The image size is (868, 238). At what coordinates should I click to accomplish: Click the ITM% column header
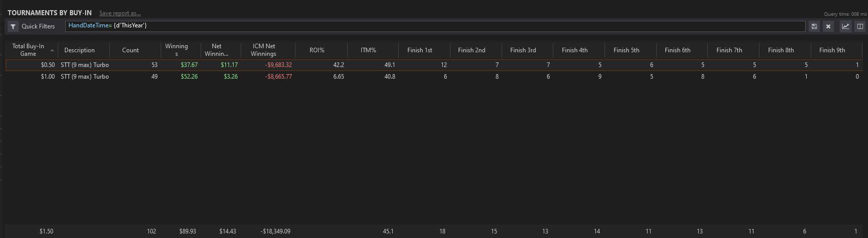368,50
